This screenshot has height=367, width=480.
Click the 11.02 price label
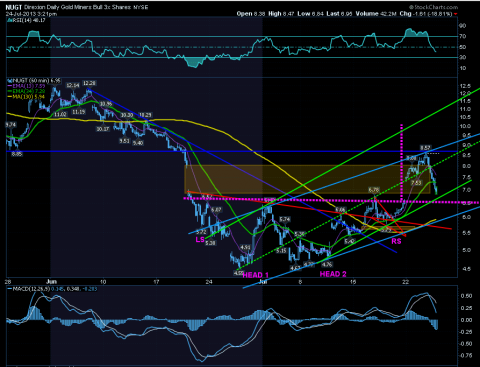pyautogui.click(x=60, y=114)
